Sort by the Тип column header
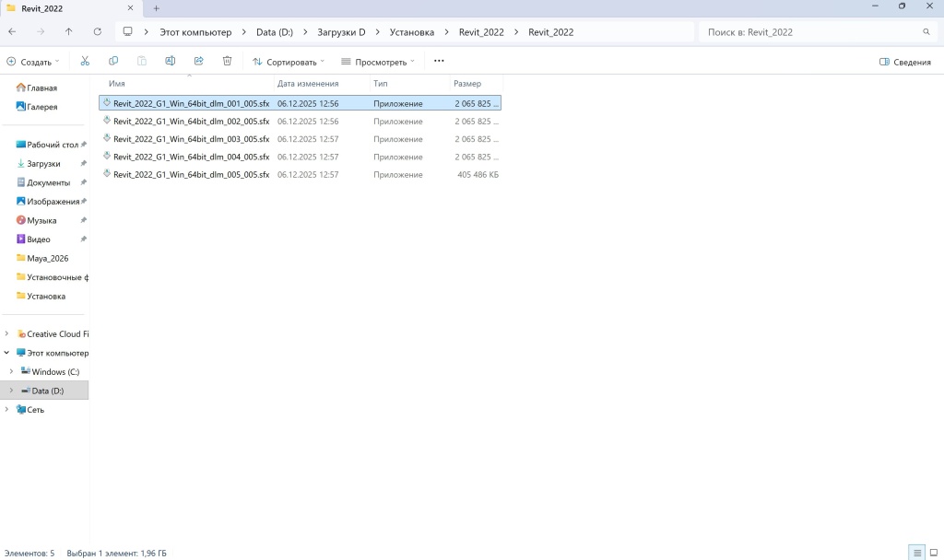Image resolution: width=944 pixels, height=560 pixels. [x=381, y=84]
